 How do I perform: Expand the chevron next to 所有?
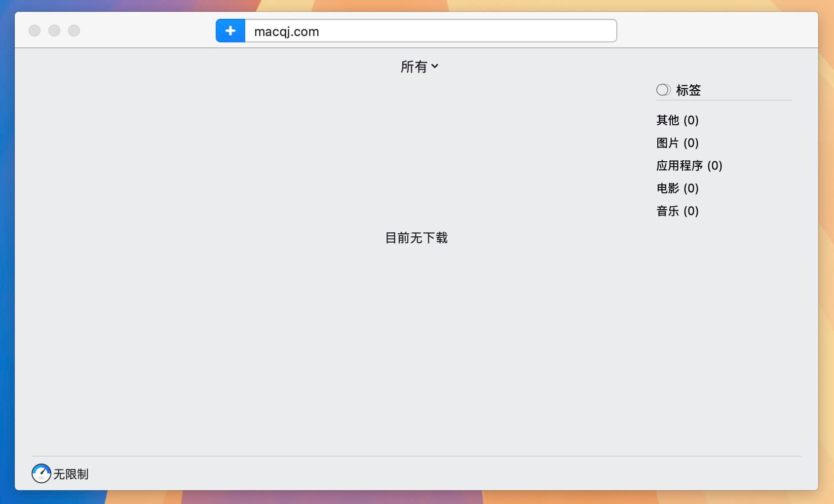(435, 67)
